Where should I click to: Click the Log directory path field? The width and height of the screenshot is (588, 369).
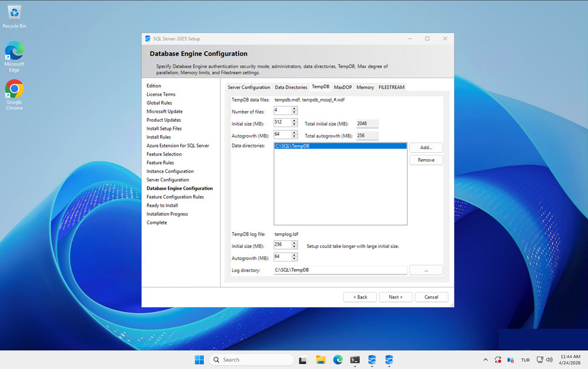pos(340,270)
